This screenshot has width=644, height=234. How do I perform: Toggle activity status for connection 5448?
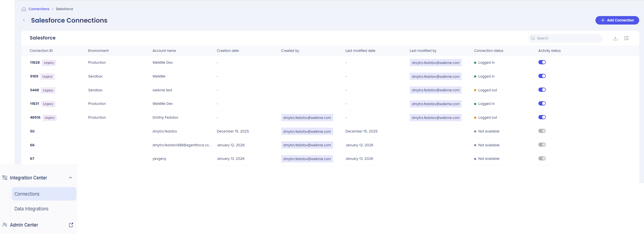542,90
